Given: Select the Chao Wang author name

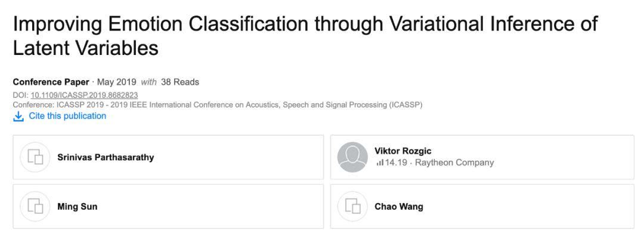Looking at the screenshot, I should [399, 207].
